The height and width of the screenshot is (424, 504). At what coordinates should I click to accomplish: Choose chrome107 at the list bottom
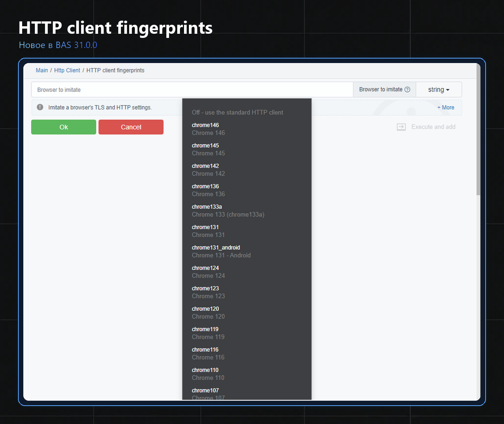click(x=247, y=393)
